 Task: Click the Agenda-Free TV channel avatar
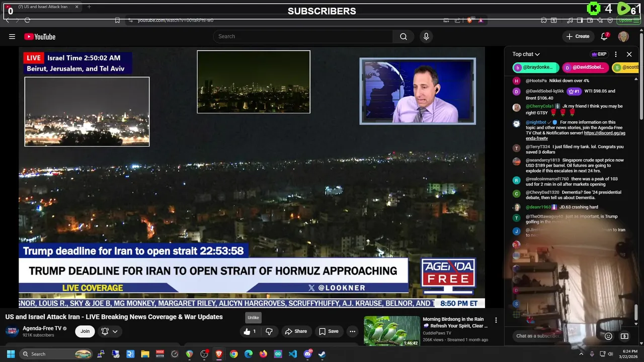click(x=12, y=331)
